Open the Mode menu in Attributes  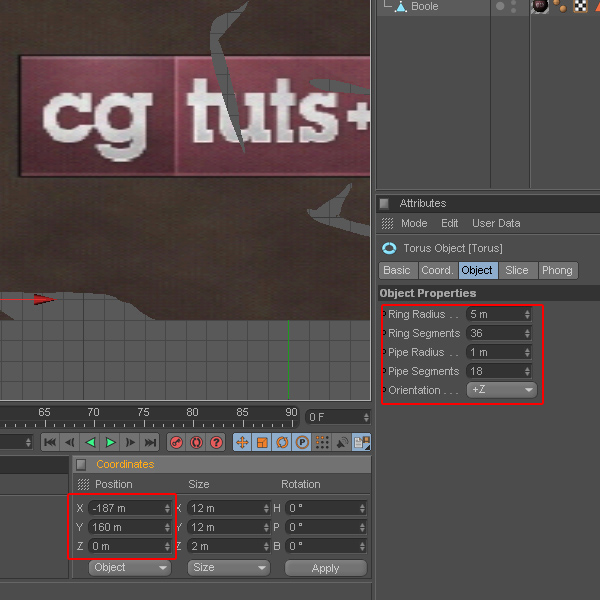414,223
